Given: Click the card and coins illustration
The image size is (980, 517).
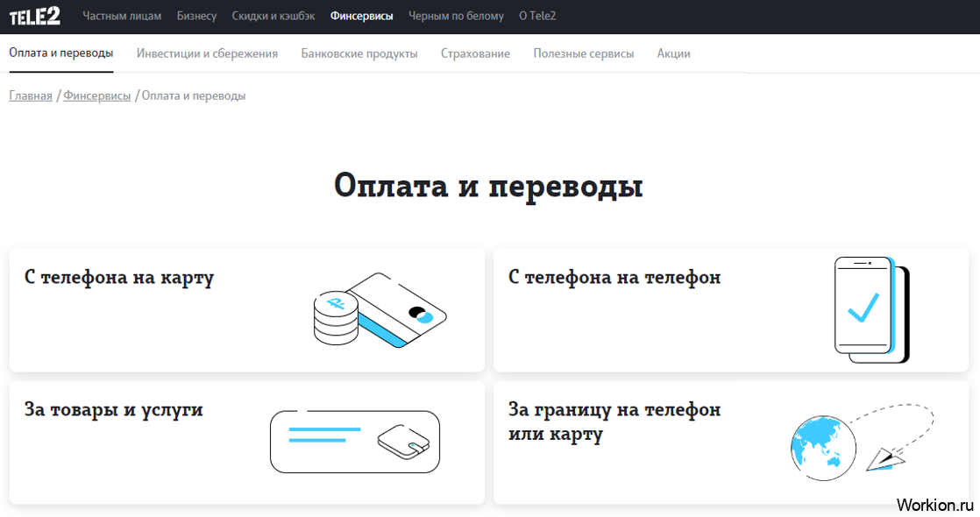Looking at the screenshot, I should coord(380,310).
